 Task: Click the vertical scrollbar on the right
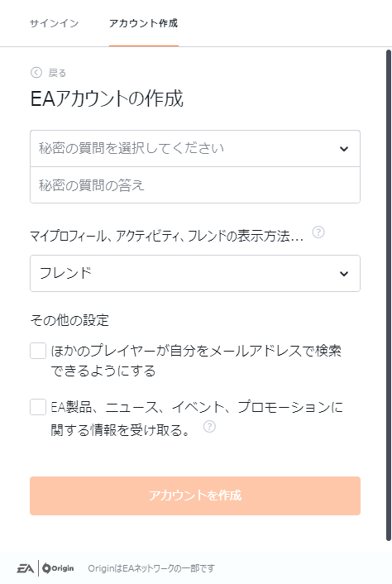coord(389,295)
